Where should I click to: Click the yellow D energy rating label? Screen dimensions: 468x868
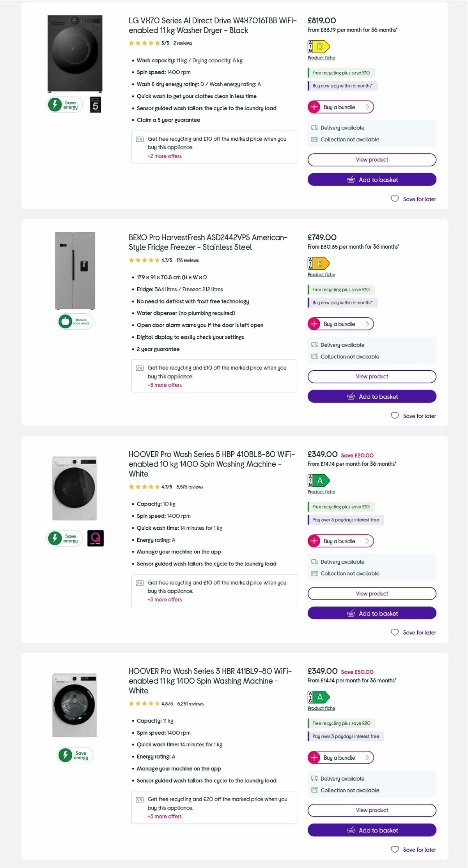[319, 47]
